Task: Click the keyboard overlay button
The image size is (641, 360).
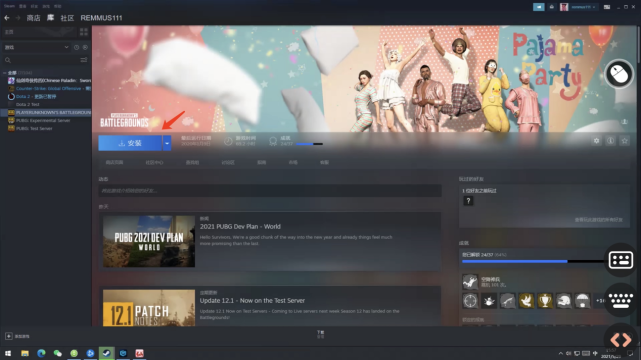Action: pyautogui.click(x=621, y=300)
